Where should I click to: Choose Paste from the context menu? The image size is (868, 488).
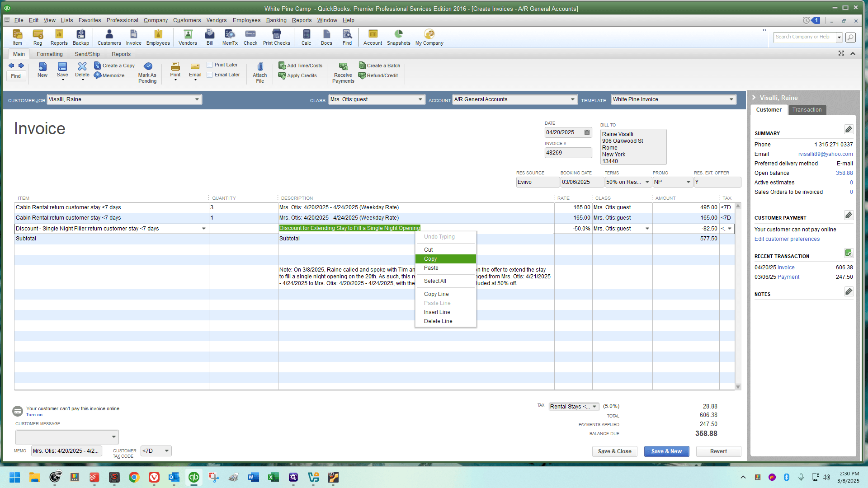pyautogui.click(x=445, y=268)
